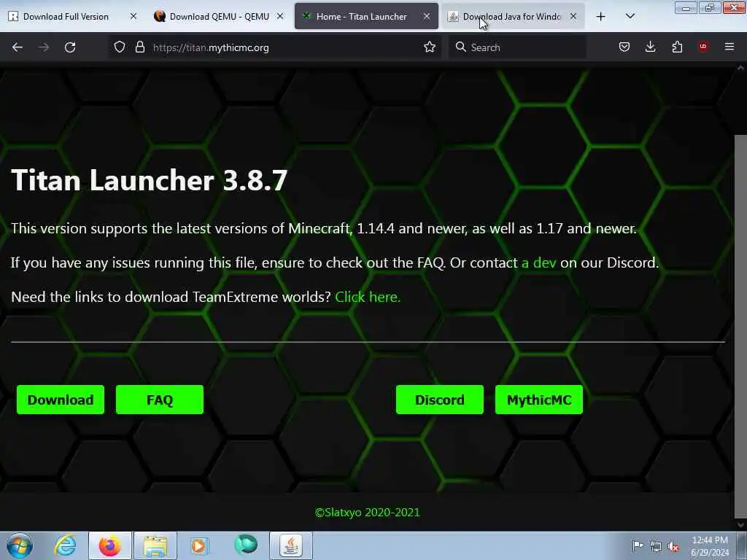
Task: Open the downloads panel
Action: (650, 47)
